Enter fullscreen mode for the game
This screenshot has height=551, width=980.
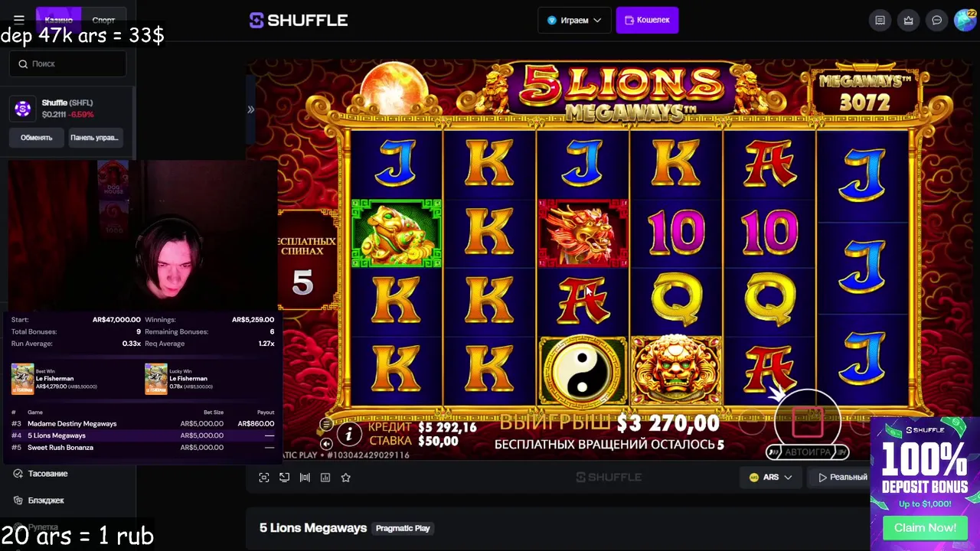(264, 478)
